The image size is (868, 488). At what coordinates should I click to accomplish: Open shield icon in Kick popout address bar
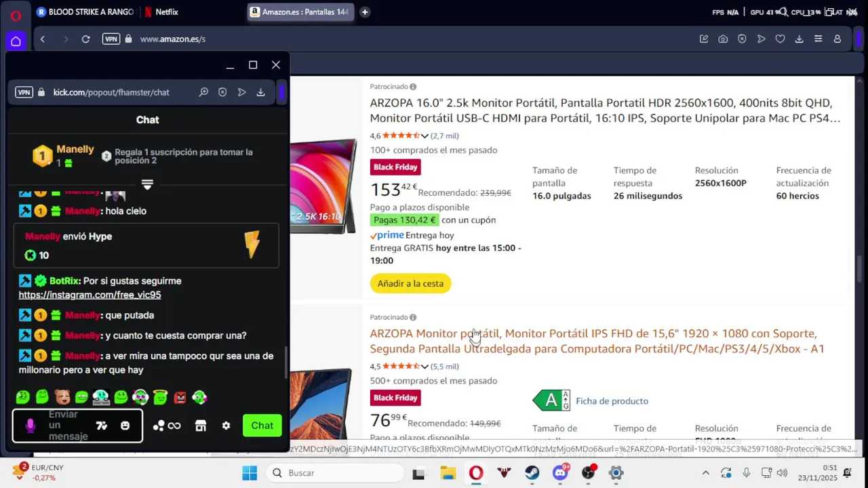pyautogui.click(x=222, y=92)
